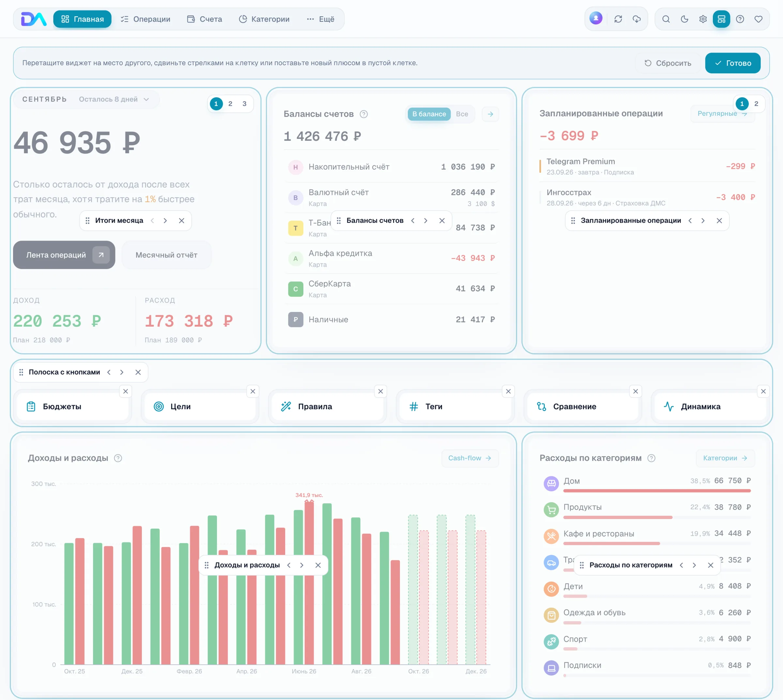Move Полоска с кнопками left
The image size is (783, 700).
coord(109,372)
